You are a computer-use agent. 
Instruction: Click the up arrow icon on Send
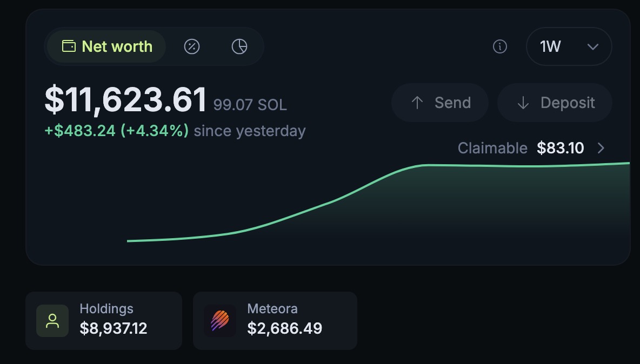coord(417,103)
